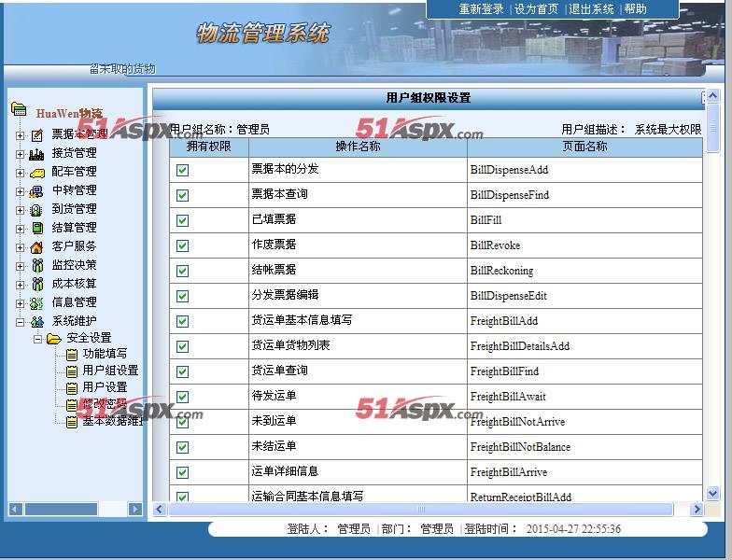Click the 系统维护 users icon

click(36, 321)
